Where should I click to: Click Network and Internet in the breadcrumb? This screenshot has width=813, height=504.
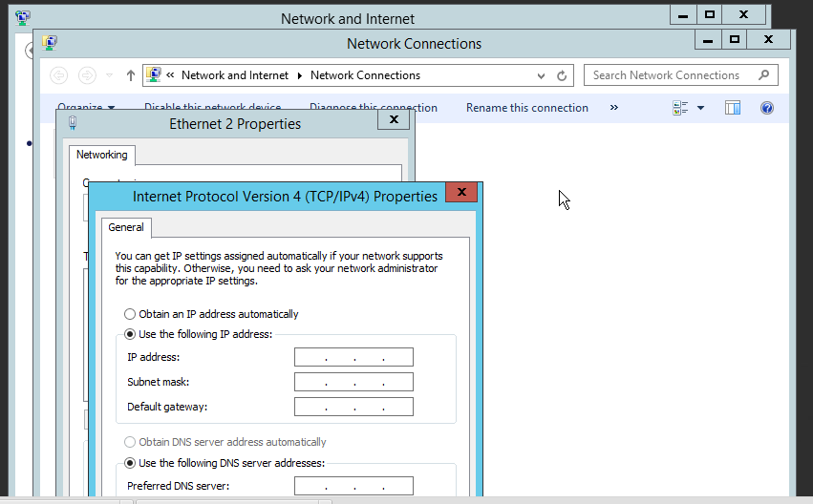(x=234, y=75)
